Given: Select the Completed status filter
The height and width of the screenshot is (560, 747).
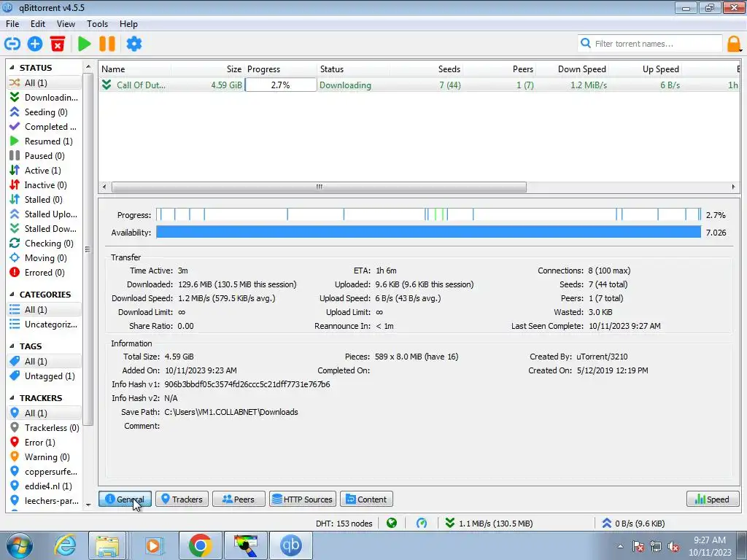Looking at the screenshot, I should tap(44, 127).
